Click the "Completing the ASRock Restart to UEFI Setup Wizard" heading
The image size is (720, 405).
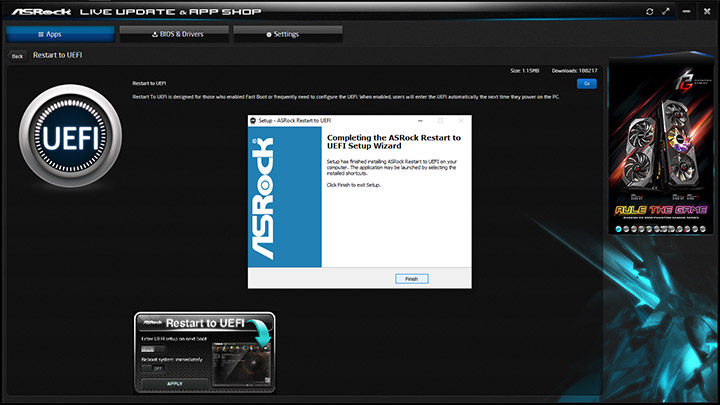click(394, 141)
